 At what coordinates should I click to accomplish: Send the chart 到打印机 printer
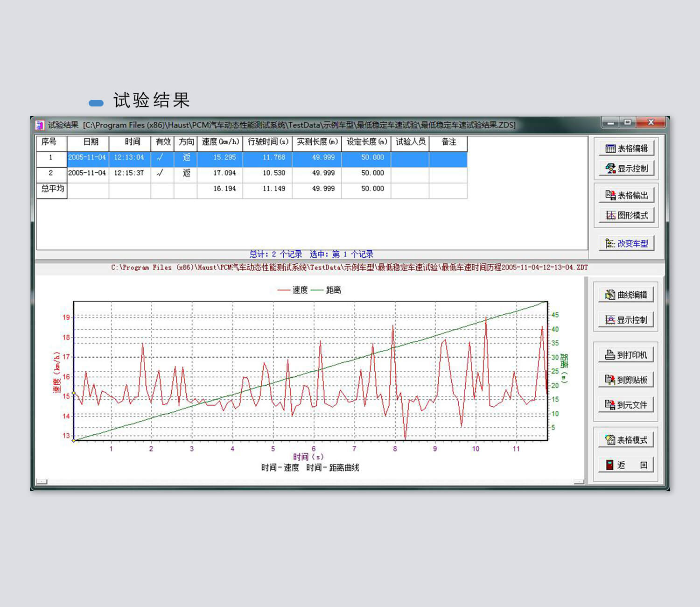(x=626, y=355)
